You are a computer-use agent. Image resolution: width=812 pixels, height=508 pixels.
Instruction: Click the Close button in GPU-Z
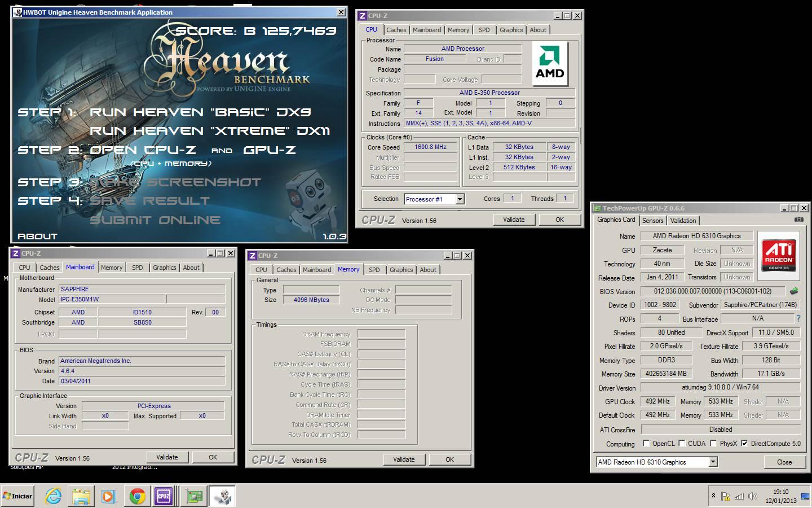point(784,462)
